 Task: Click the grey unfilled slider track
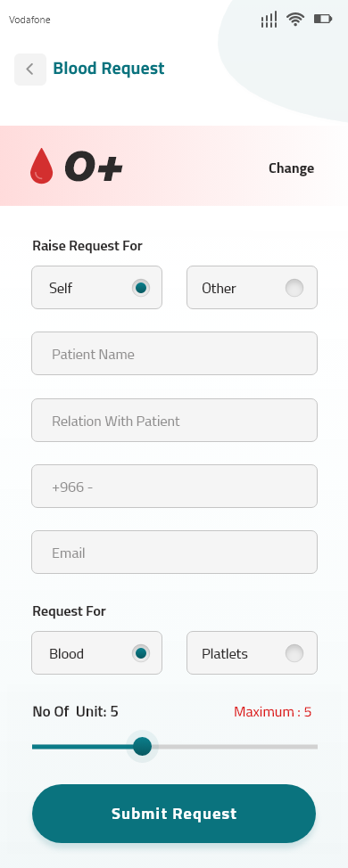click(x=235, y=747)
